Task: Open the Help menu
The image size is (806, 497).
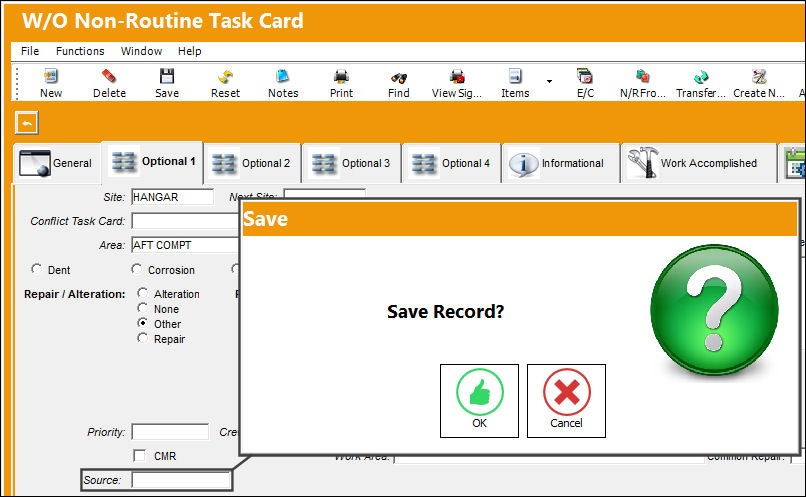Action: 190,51
